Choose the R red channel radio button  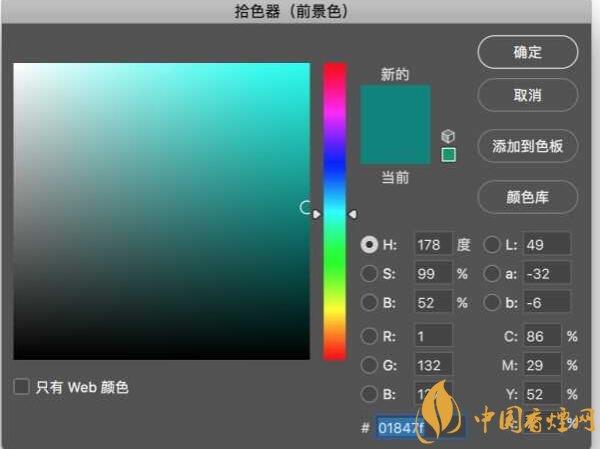pyautogui.click(x=369, y=336)
